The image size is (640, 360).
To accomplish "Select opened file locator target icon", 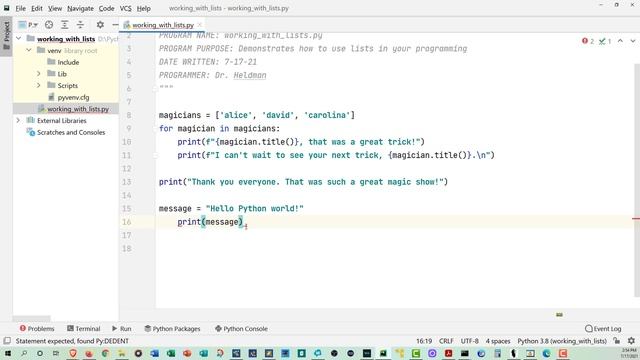I will click(x=49, y=25).
